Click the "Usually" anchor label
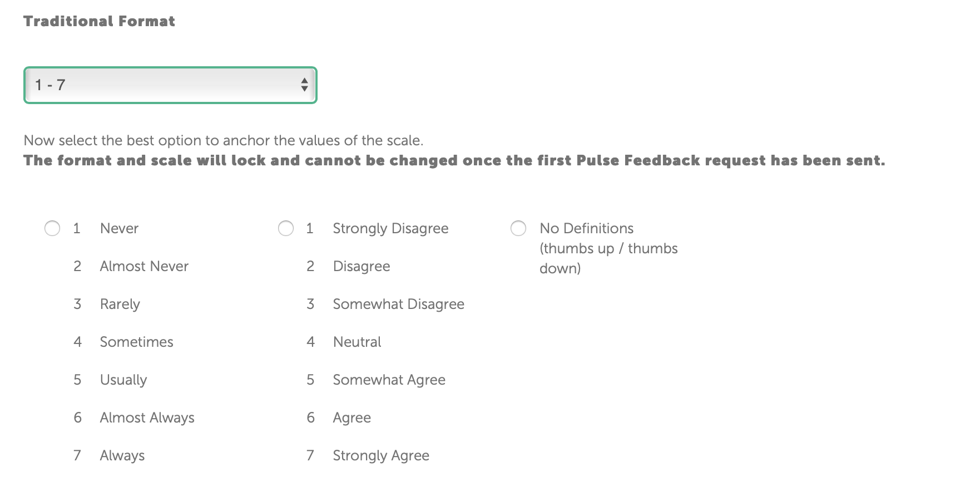 [123, 380]
